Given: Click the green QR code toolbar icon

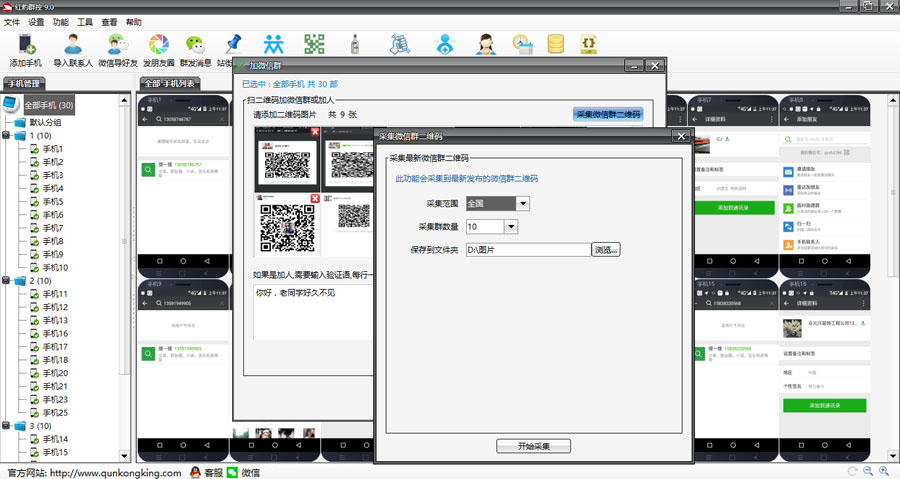Looking at the screenshot, I should (314, 44).
